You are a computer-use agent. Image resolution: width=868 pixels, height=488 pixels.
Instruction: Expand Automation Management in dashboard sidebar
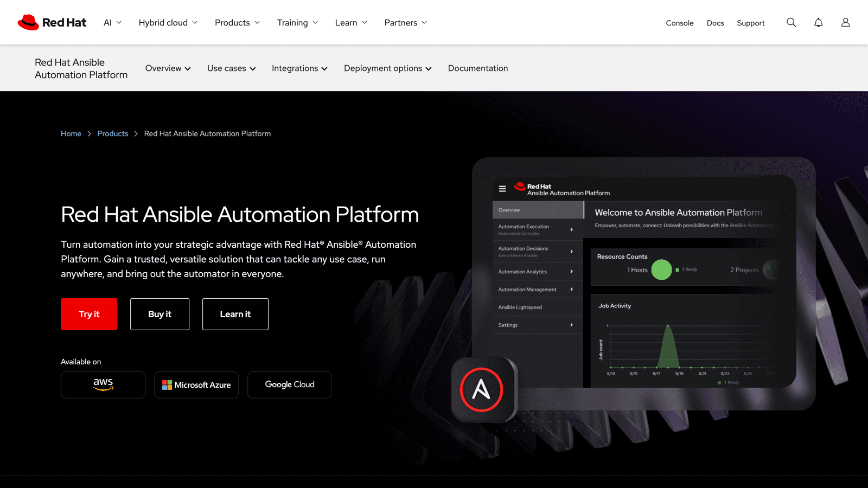coord(538,290)
